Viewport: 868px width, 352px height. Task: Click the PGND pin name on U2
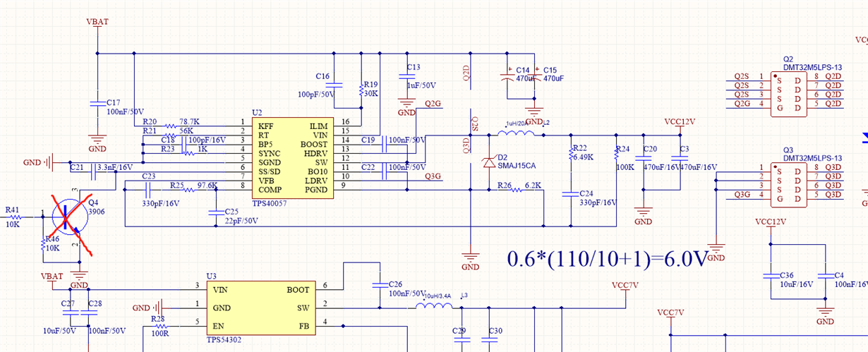tap(315, 190)
